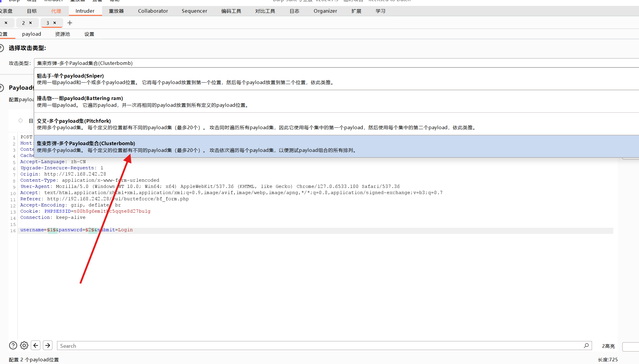Click the magnifier icon in search bar
Screen dimensions: 639x364
pos(586,345)
